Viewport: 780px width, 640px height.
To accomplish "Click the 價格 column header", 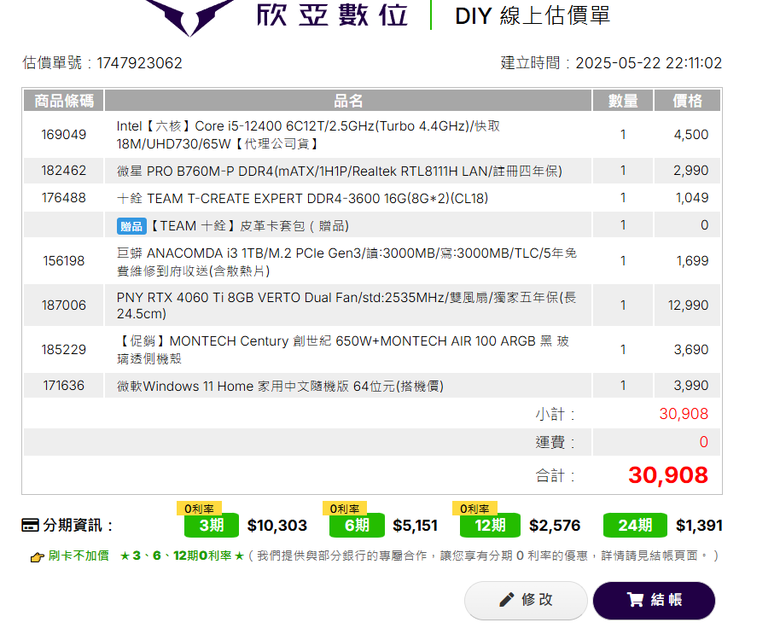I will point(687,101).
